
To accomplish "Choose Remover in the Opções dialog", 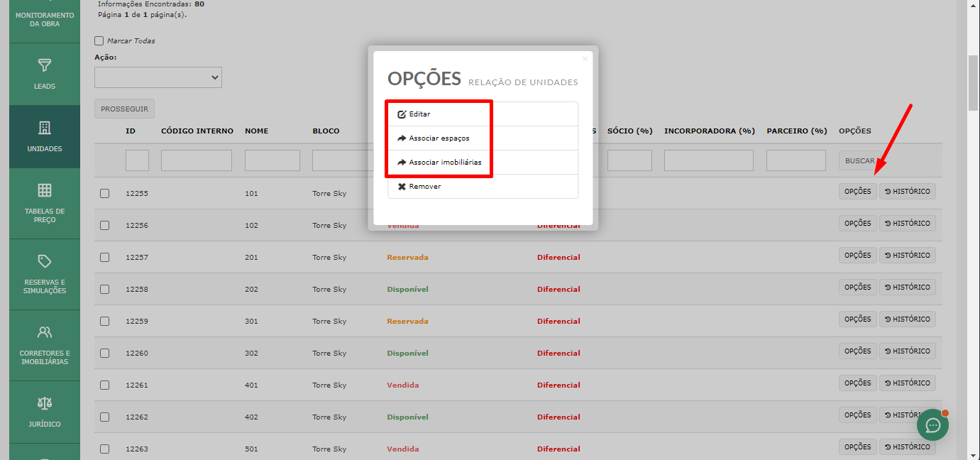I will click(x=483, y=187).
